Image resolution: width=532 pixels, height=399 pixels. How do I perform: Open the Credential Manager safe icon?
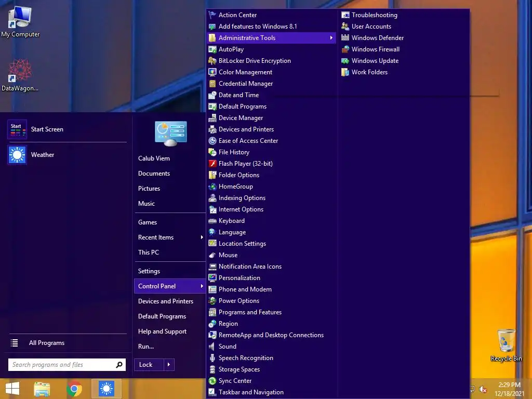tap(212, 84)
